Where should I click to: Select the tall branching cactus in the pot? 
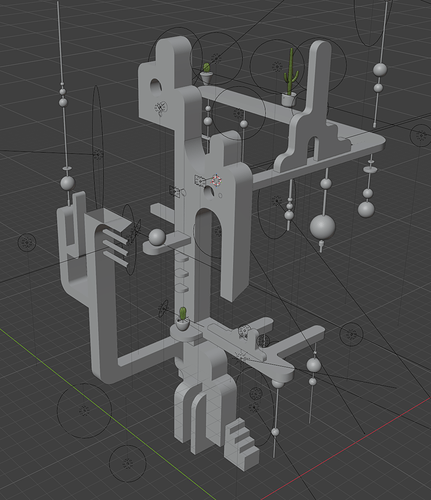(x=289, y=77)
